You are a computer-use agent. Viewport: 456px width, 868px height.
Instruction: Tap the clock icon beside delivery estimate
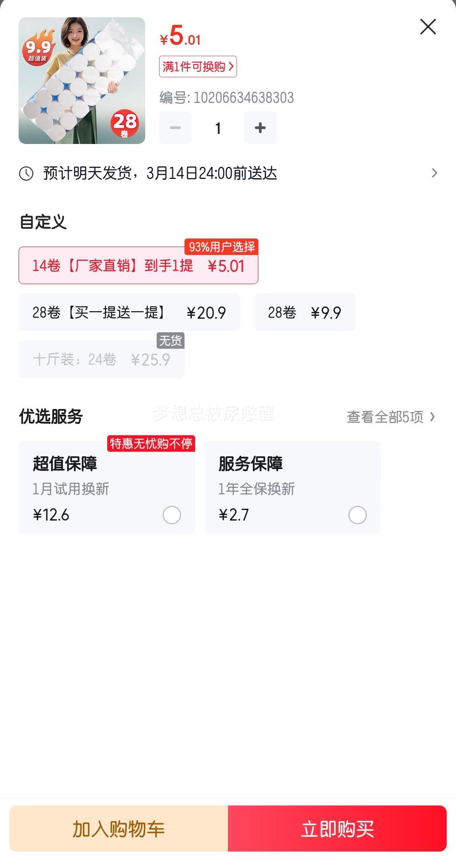[26, 174]
